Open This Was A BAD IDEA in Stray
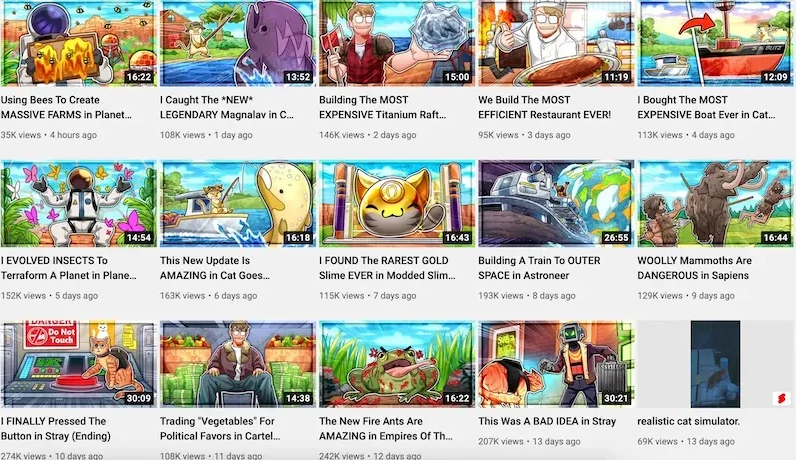 coord(547,421)
